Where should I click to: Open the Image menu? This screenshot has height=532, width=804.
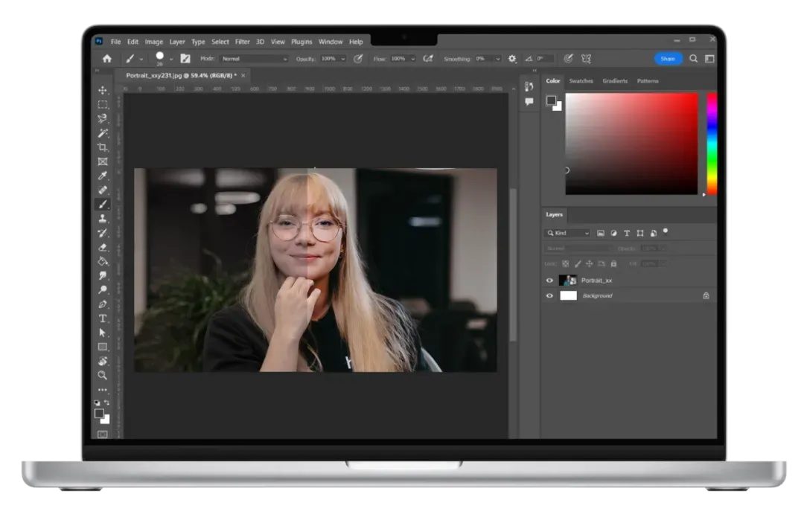point(154,42)
